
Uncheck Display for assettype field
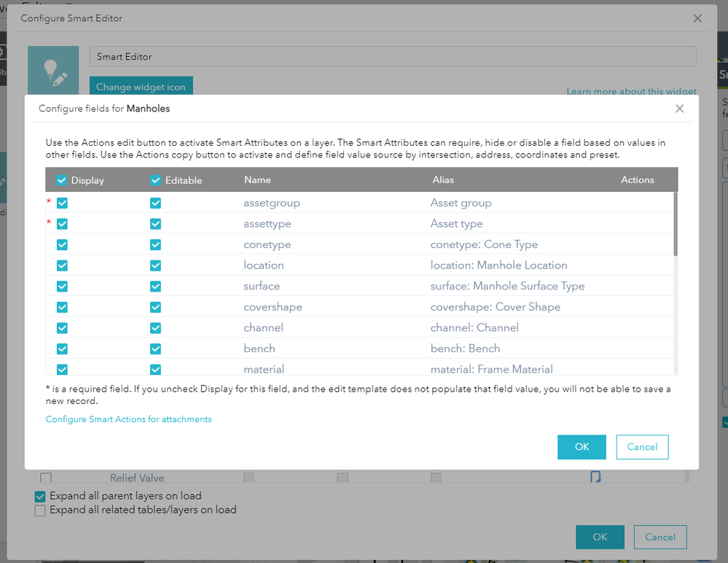(62, 224)
